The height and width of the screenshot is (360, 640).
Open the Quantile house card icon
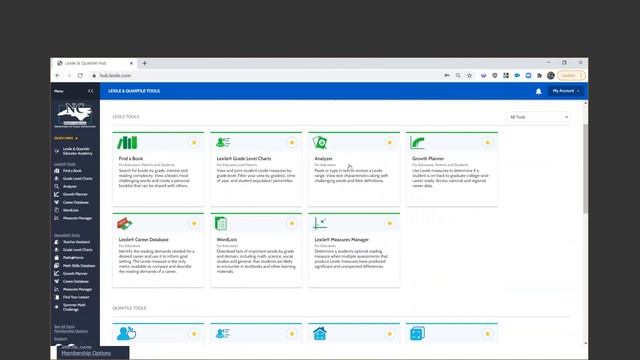point(320,333)
